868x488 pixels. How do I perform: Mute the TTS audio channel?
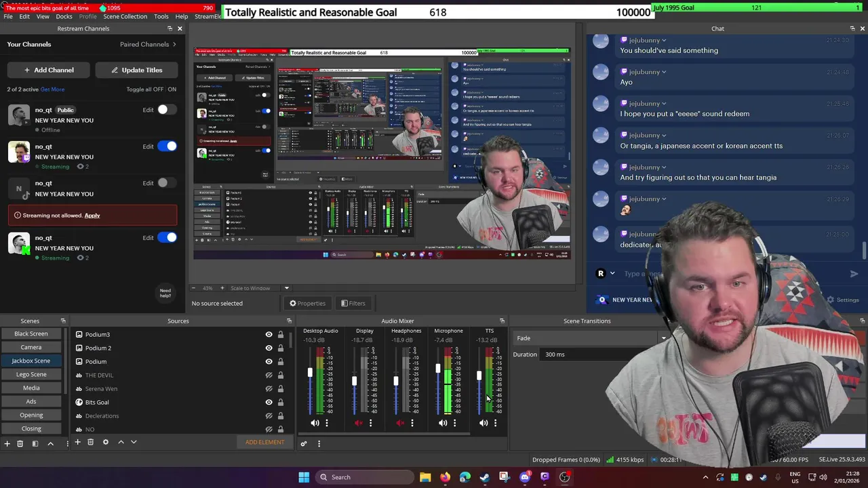point(484,423)
